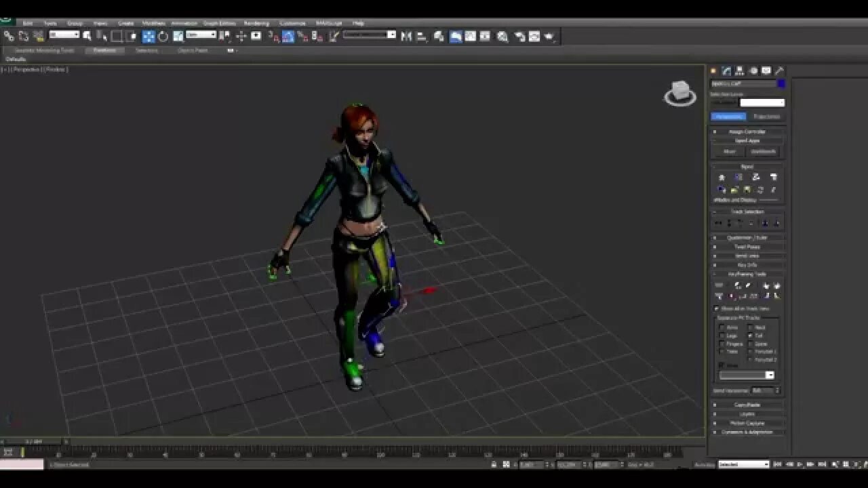The width and height of the screenshot is (868, 488).
Task: Open the Edit menu
Action: [x=28, y=23]
